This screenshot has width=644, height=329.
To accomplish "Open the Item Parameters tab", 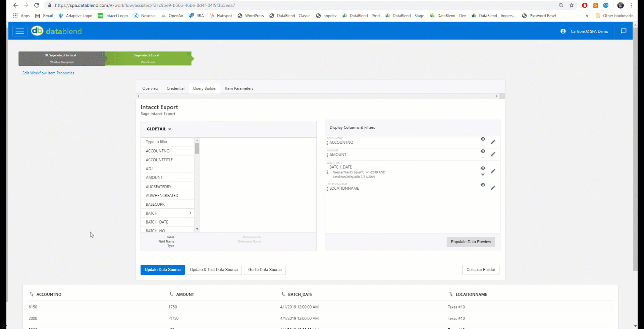I will point(239,88).
